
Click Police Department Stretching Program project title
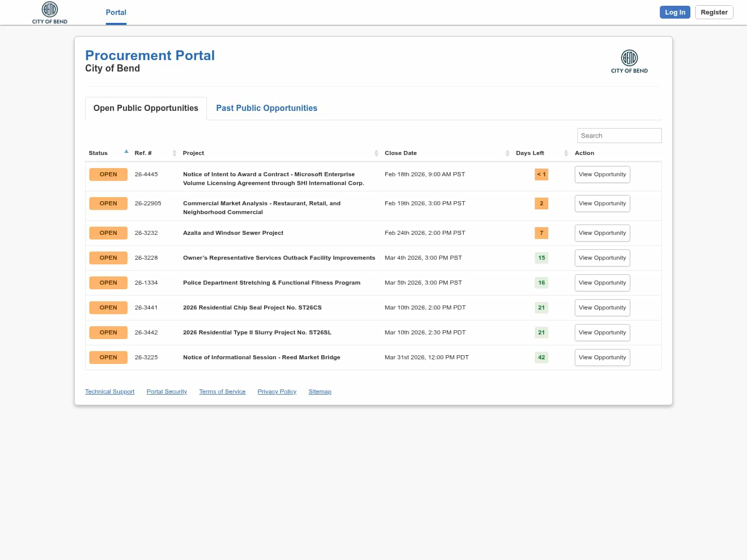click(x=271, y=283)
